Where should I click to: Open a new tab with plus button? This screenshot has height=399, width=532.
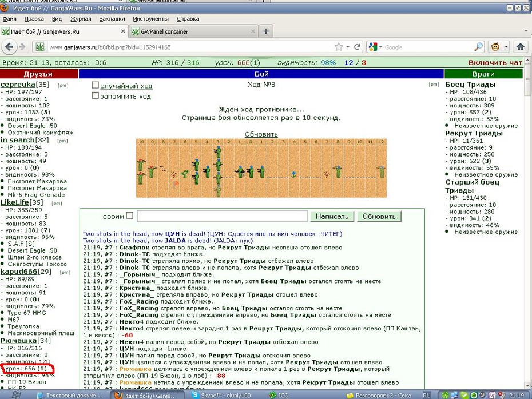point(266,31)
